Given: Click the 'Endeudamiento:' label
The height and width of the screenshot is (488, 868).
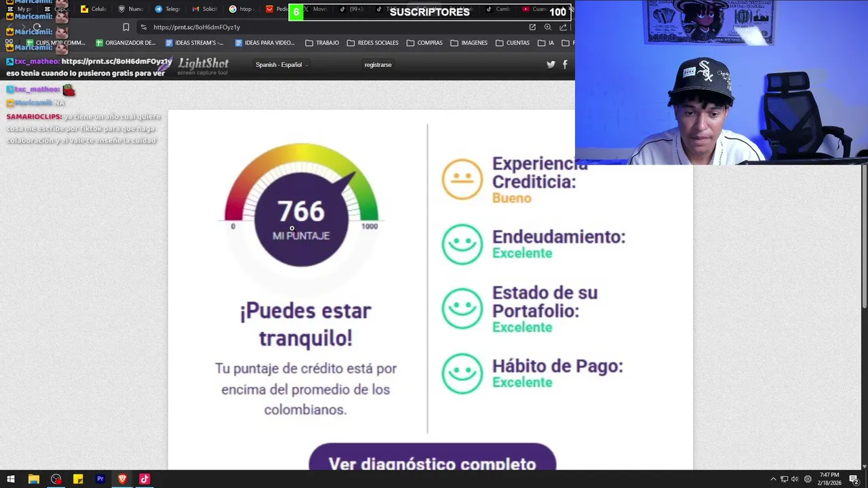Looking at the screenshot, I should pyautogui.click(x=559, y=237).
